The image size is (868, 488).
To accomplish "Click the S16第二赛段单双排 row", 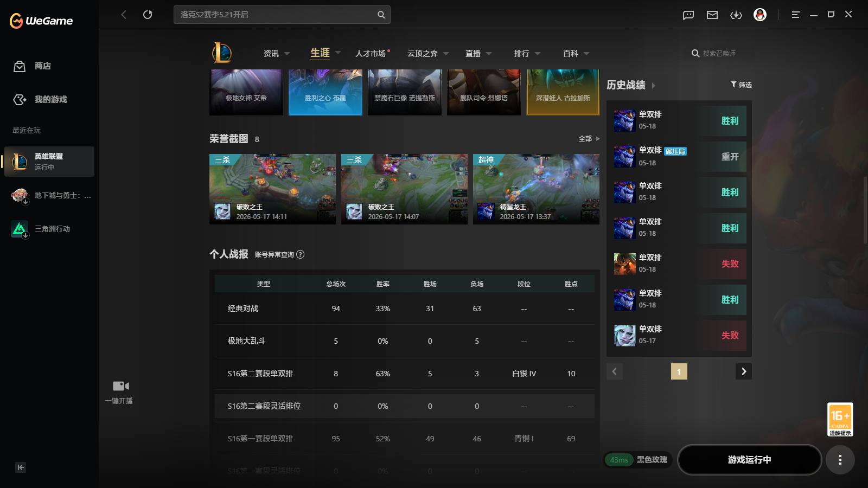I will [404, 374].
